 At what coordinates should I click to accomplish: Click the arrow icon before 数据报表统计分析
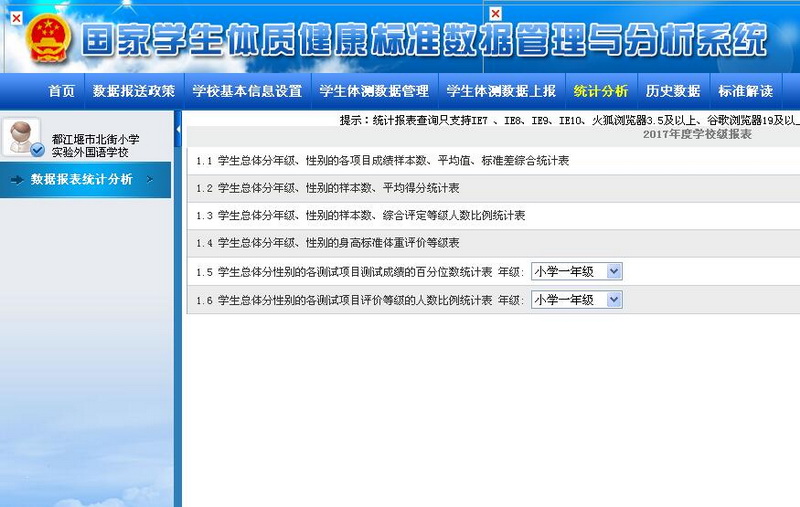[x=17, y=180]
